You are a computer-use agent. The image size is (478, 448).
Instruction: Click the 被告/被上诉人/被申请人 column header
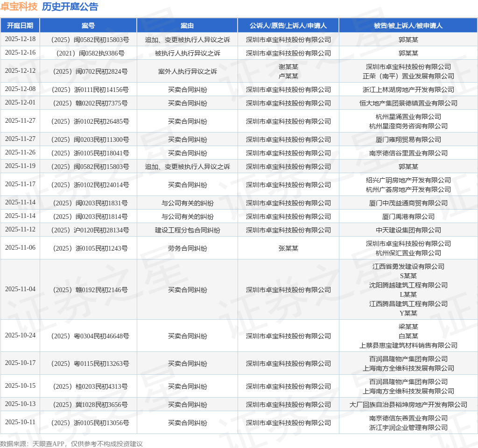[408, 26]
